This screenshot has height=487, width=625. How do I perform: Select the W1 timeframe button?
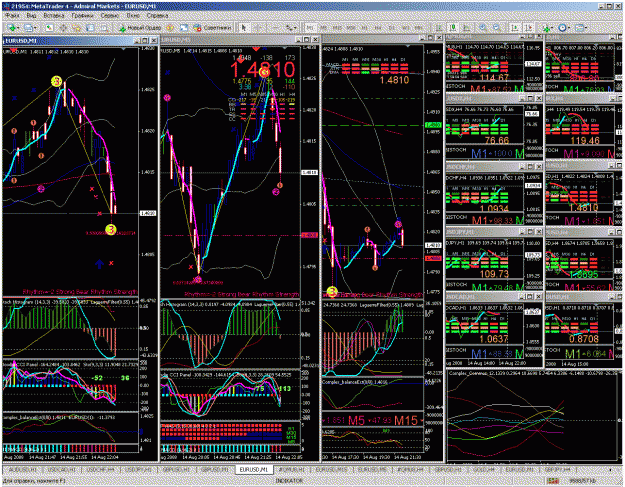[x=405, y=27]
